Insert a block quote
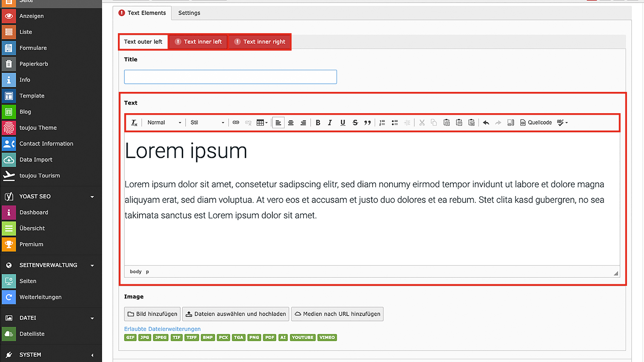Viewport: 644px width, 362px height. [367, 123]
